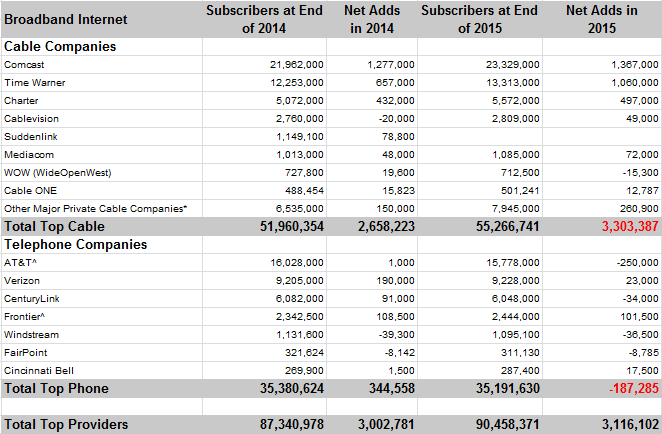Click Mediacom's 1,085,000 subscribers cell

click(515, 155)
